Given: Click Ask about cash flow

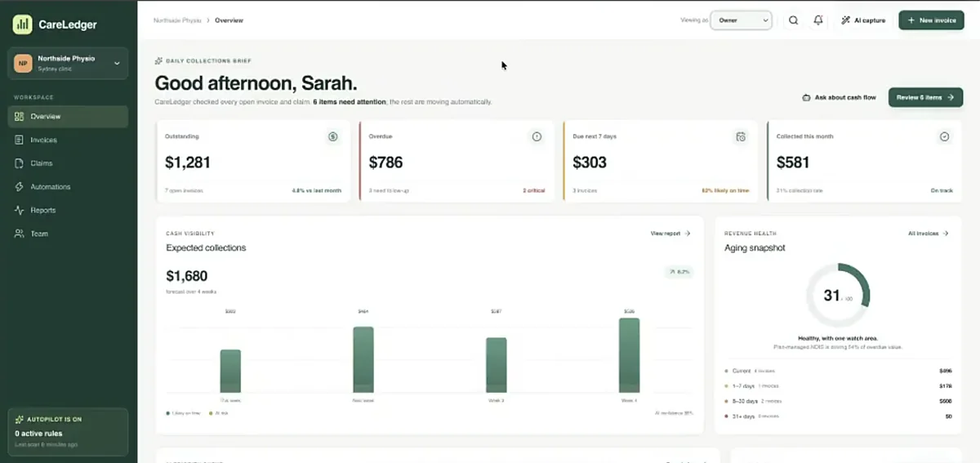Looking at the screenshot, I should click(x=839, y=97).
